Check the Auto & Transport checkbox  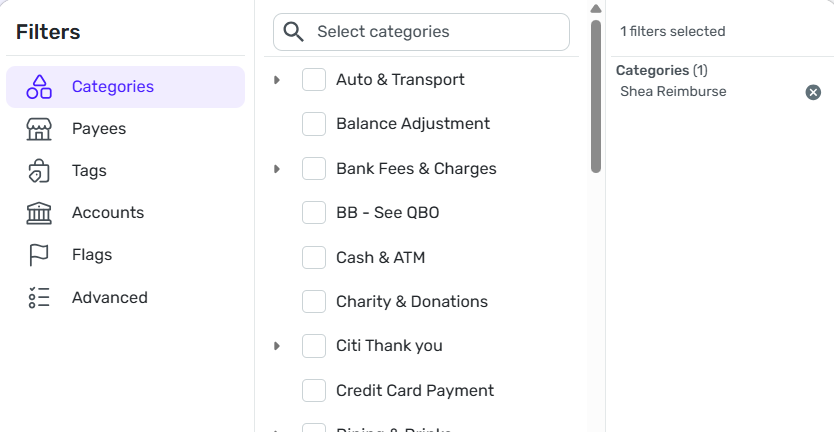[x=314, y=80]
